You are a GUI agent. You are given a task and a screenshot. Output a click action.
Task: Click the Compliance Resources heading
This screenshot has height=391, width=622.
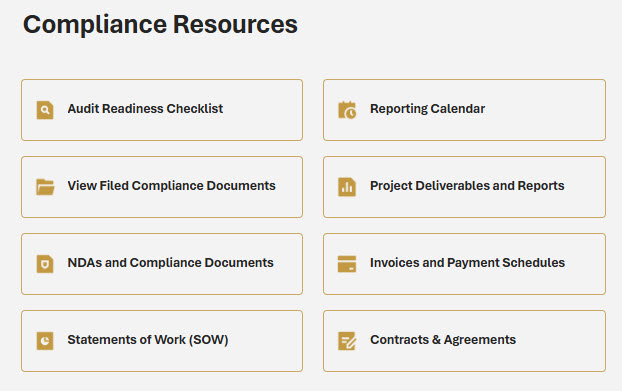[x=160, y=25]
